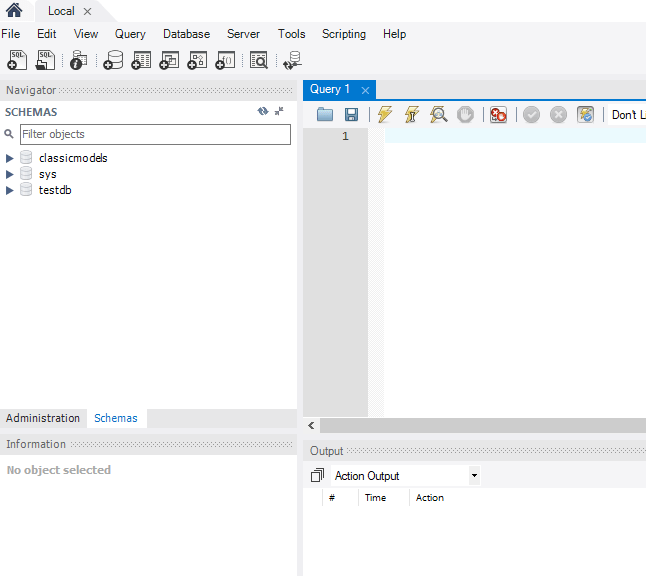Refresh the schemas list
The height and width of the screenshot is (576, 646).
[x=263, y=111]
